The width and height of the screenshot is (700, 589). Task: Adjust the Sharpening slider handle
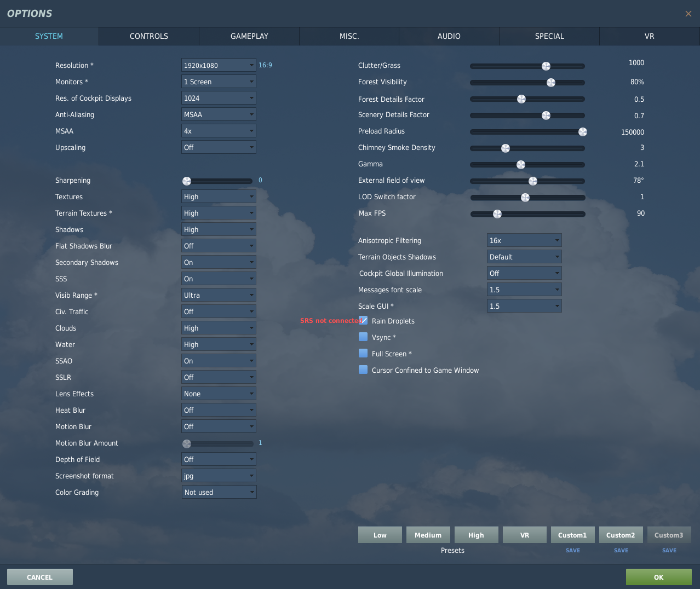(187, 181)
